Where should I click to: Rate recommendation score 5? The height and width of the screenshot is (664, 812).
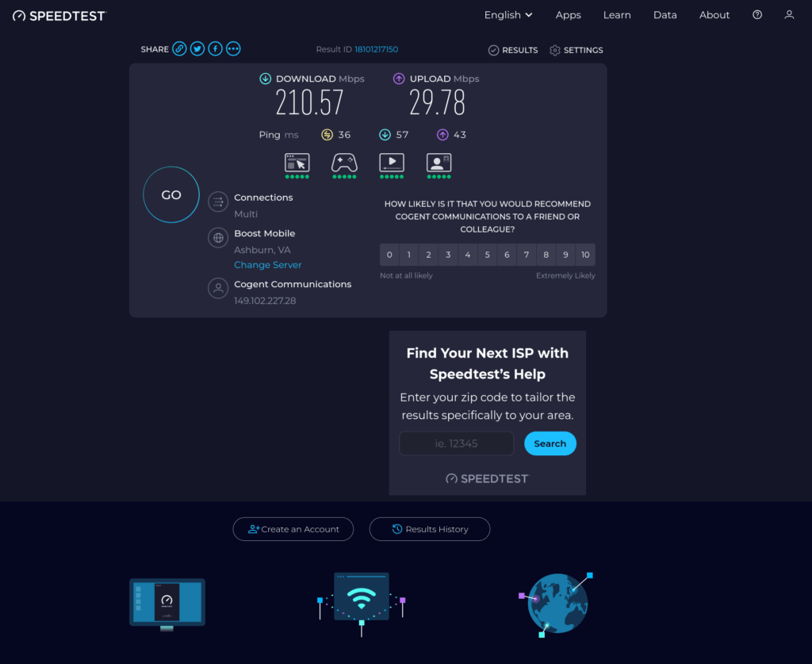[488, 255]
